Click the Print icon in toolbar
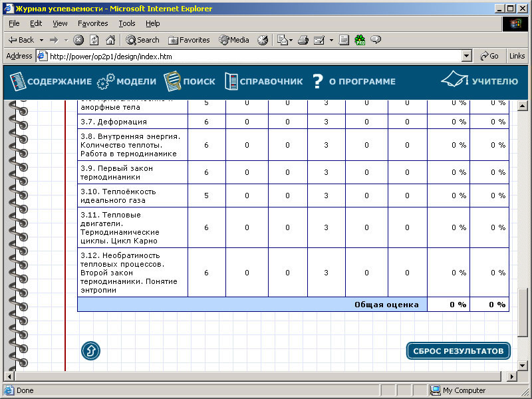Screen dimensions: 532x399 coord(303,40)
